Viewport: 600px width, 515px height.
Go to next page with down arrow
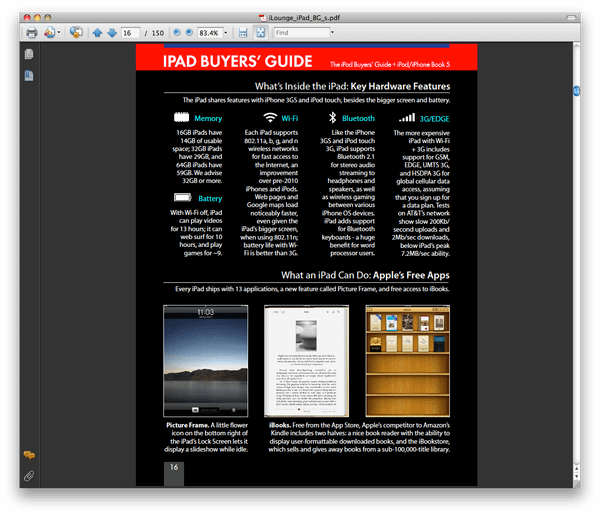pos(112,33)
